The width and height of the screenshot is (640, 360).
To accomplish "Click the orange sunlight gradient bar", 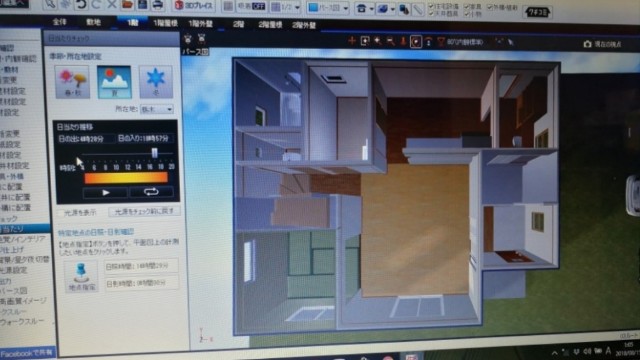I will pos(126,178).
